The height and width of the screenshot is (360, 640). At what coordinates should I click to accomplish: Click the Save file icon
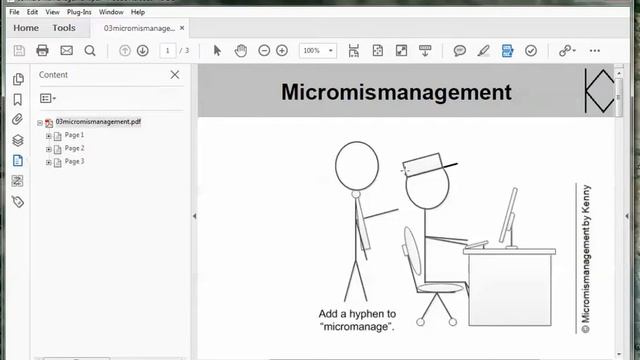click(x=19, y=51)
